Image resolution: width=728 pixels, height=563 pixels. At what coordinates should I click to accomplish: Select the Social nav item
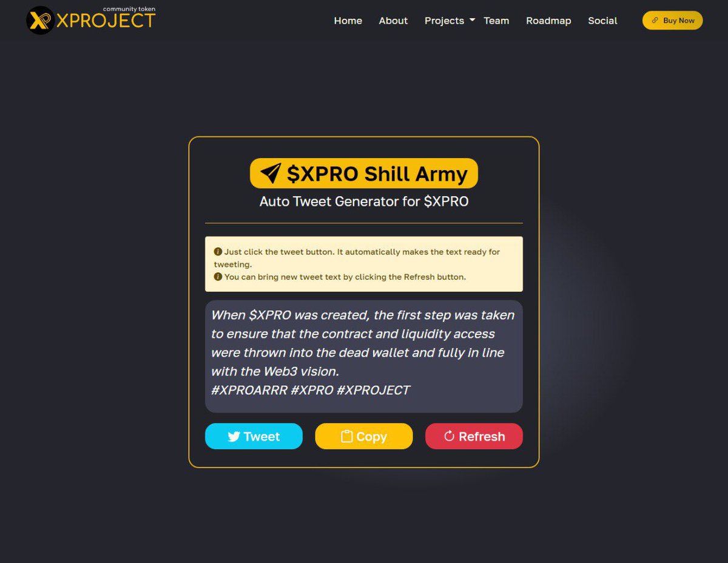[x=602, y=21]
